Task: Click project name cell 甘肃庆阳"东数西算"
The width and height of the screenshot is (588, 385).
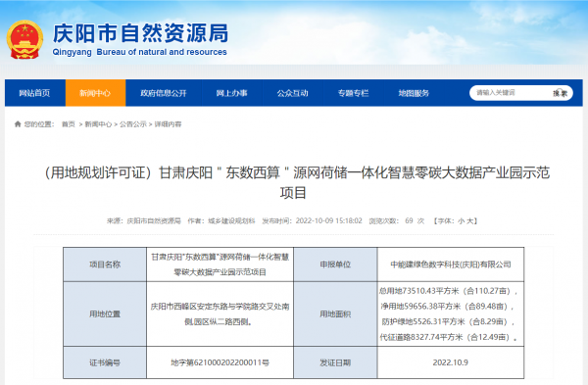Action: (x=220, y=265)
